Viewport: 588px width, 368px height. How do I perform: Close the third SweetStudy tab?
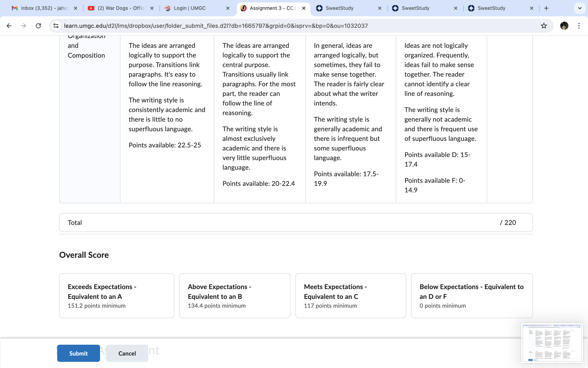(532, 8)
